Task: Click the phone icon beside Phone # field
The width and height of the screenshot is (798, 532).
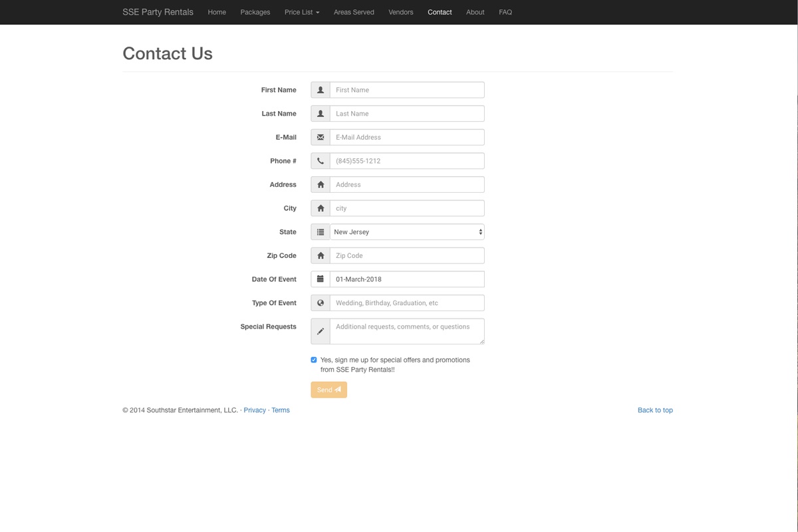Action: point(321,161)
